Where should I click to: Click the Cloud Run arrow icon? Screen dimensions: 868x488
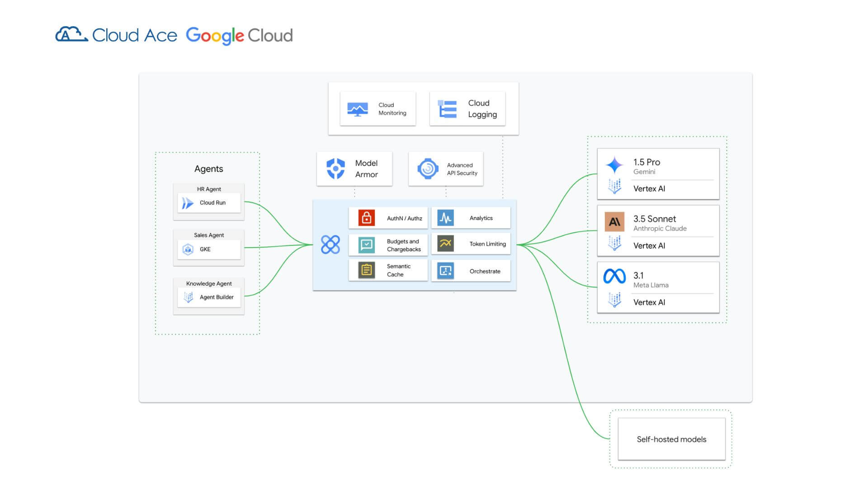[x=187, y=203]
